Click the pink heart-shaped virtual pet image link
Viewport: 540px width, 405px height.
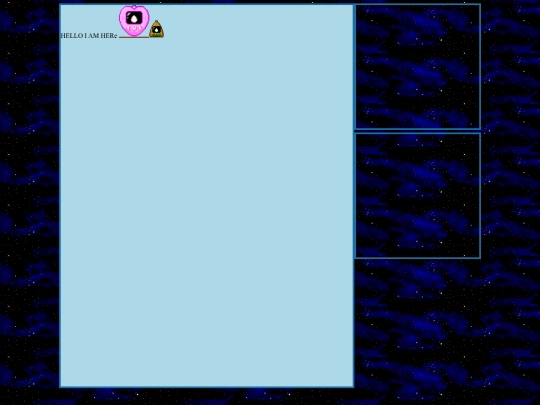tap(134, 21)
